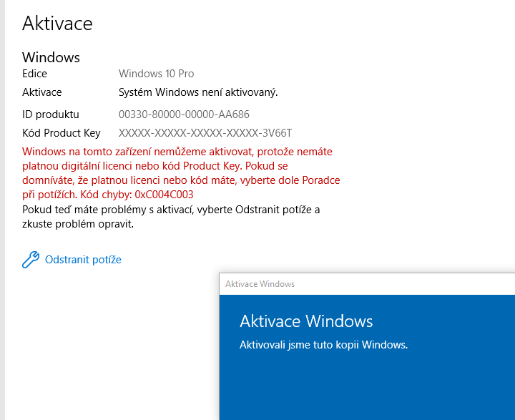Click the ID produktu label
The height and width of the screenshot is (420, 515).
point(51,114)
